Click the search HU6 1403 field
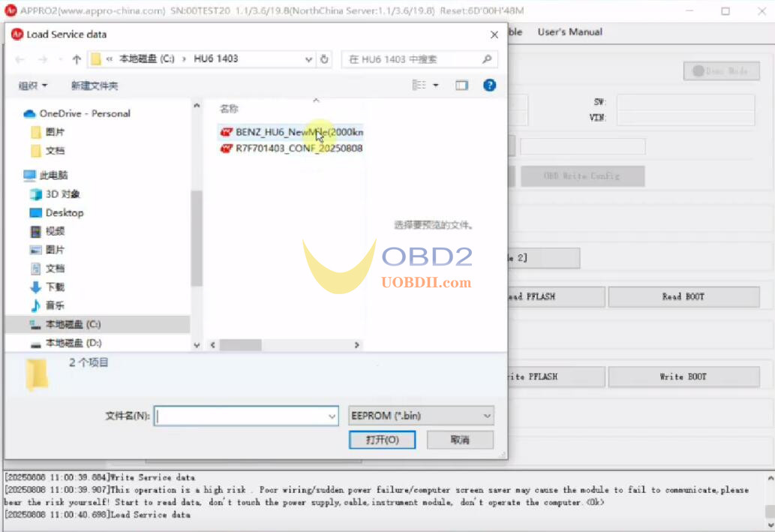 [419, 59]
